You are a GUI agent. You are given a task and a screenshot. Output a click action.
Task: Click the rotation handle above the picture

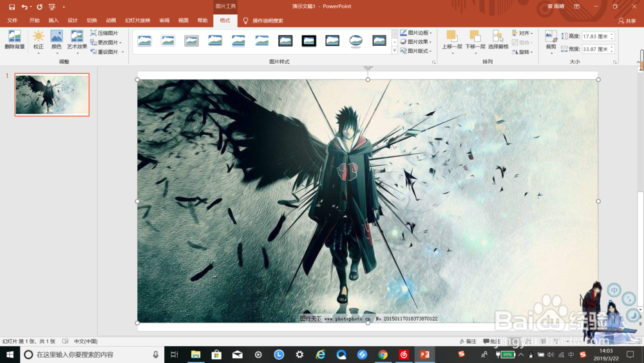[368, 66]
